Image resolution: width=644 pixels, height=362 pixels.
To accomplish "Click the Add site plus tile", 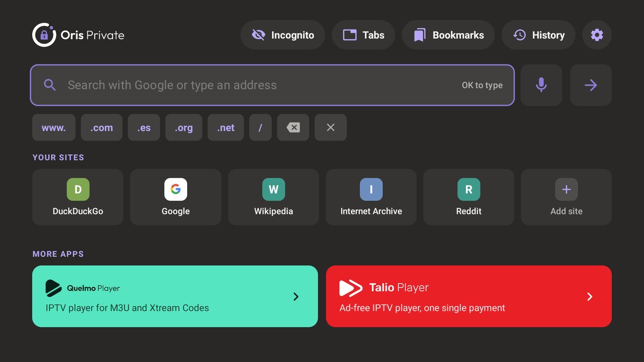I will click(566, 197).
